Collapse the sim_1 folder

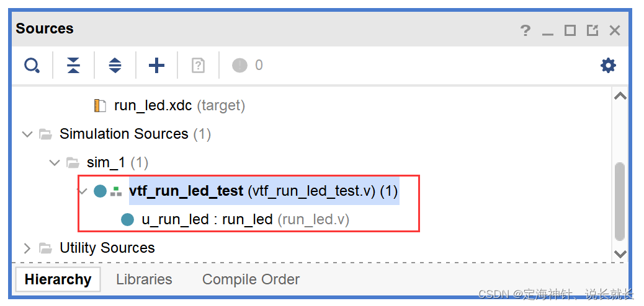pyautogui.click(x=55, y=163)
